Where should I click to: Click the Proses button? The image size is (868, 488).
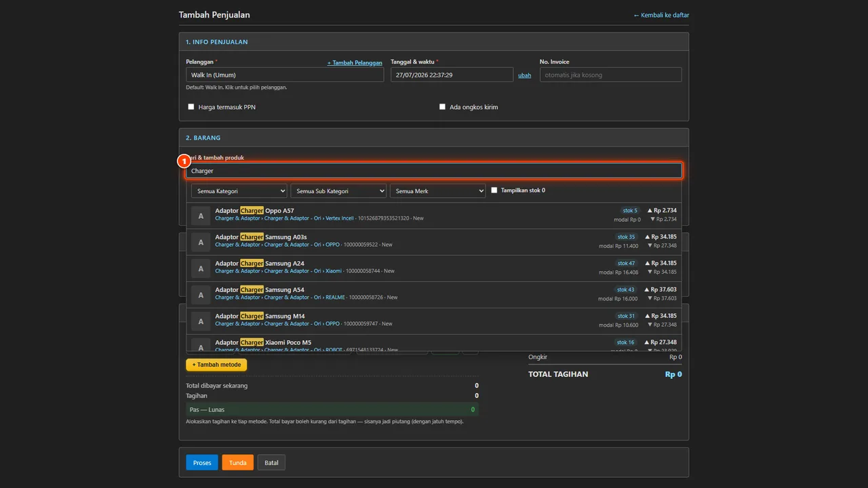tap(202, 462)
